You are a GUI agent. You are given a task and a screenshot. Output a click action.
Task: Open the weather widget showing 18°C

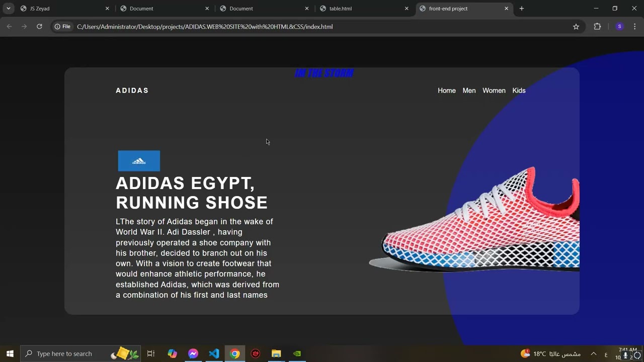click(x=550, y=353)
